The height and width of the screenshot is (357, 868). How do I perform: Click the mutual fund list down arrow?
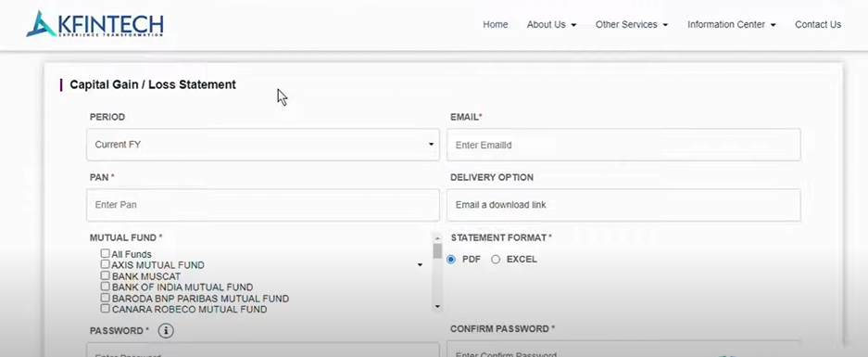437,306
